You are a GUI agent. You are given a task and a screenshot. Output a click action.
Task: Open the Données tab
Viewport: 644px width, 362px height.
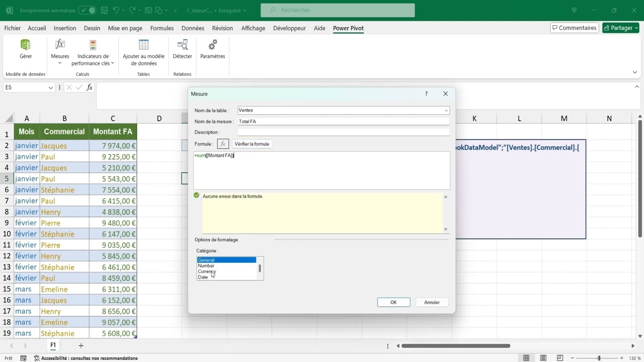pos(193,28)
